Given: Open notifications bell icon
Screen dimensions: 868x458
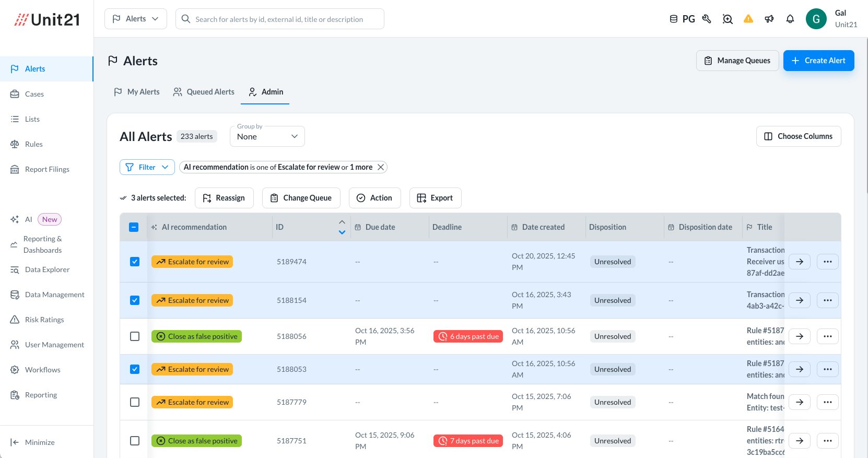Looking at the screenshot, I should click(x=790, y=19).
